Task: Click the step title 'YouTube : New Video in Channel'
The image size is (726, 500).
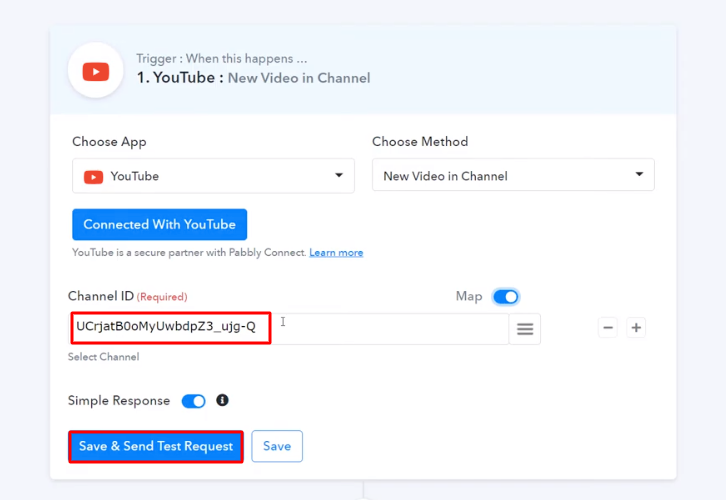Action: tap(253, 78)
